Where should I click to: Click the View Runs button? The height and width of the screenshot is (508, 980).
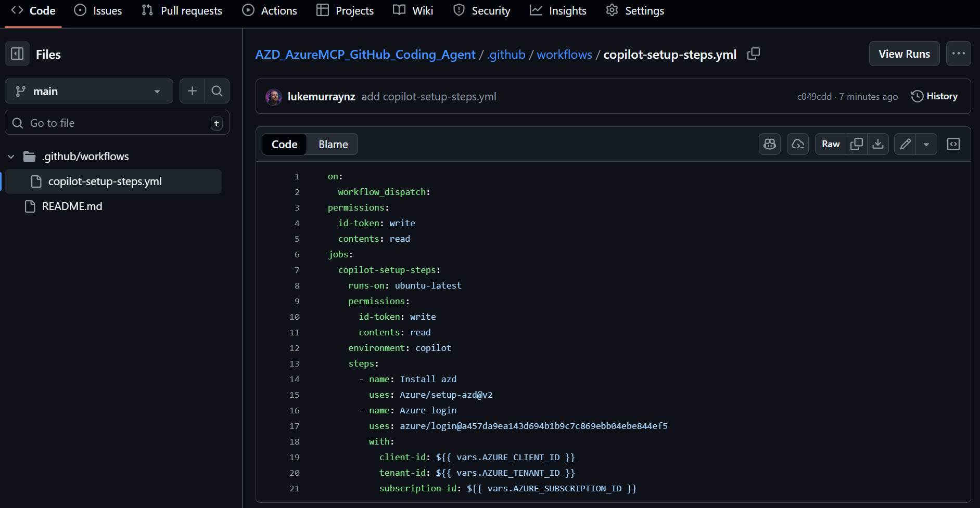point(904,54)
